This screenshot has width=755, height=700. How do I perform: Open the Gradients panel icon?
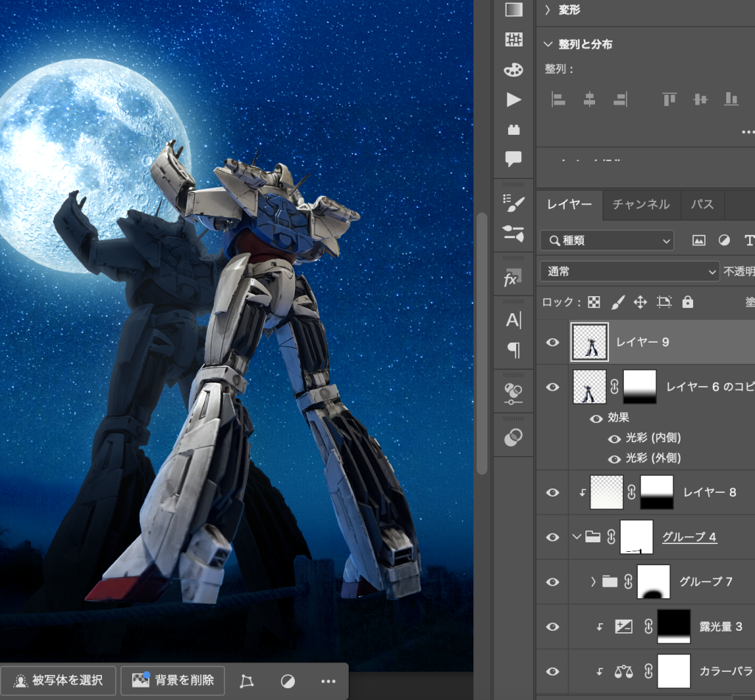pyautogui.click(x=512, y=10)
